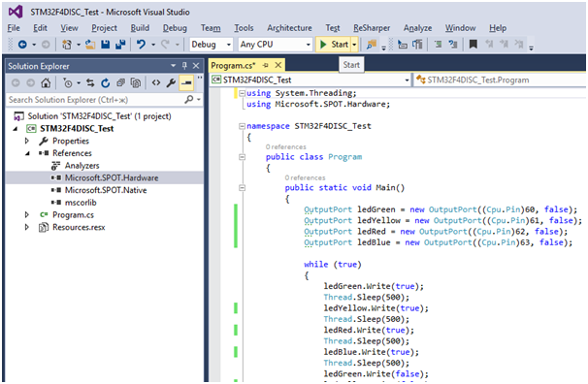The height and width of the screenshot is (384, 588).
Task: Click the Pending Changes Filter clock icon
Action: (x=68, y=82)
